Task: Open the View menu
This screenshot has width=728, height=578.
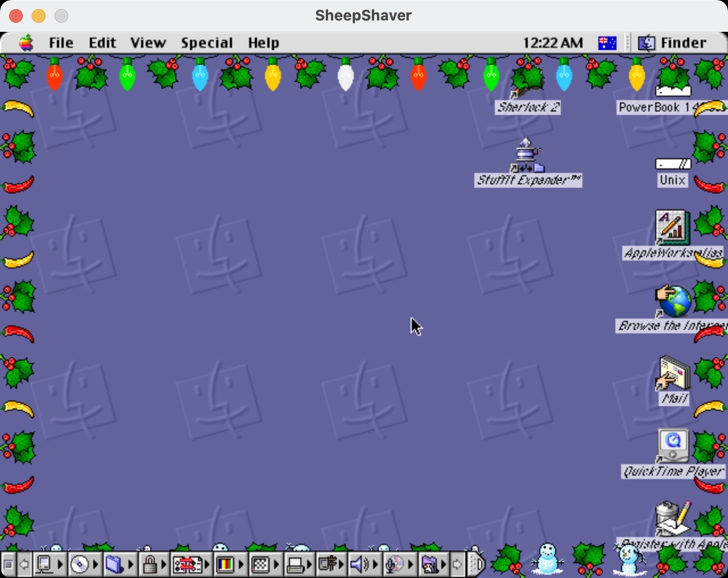Action: coord(148,43)
